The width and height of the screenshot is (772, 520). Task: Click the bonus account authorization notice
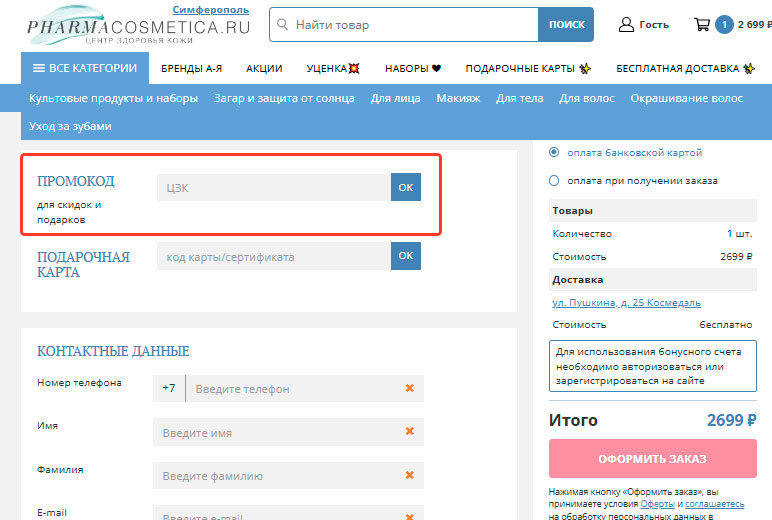click(x=652, y=366)
